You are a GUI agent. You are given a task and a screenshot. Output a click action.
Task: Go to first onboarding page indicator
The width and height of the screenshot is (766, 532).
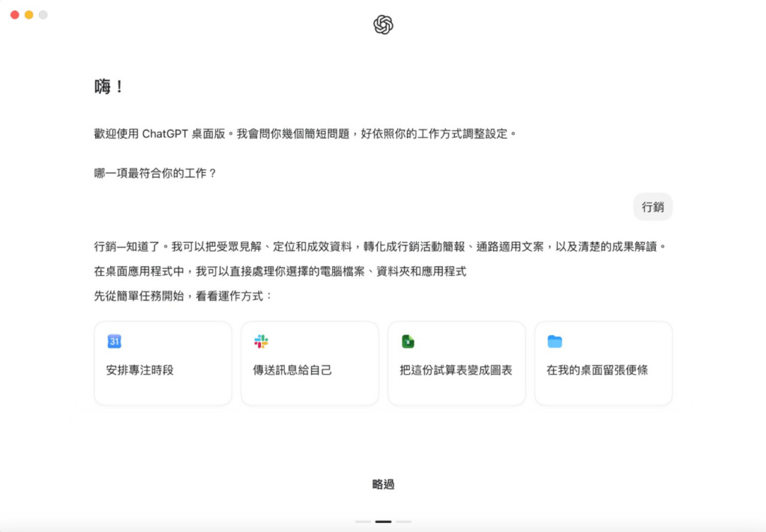point(363,522)
